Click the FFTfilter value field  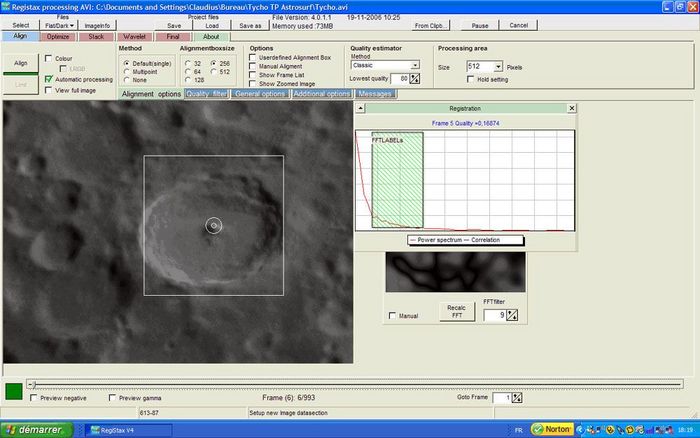495,315
